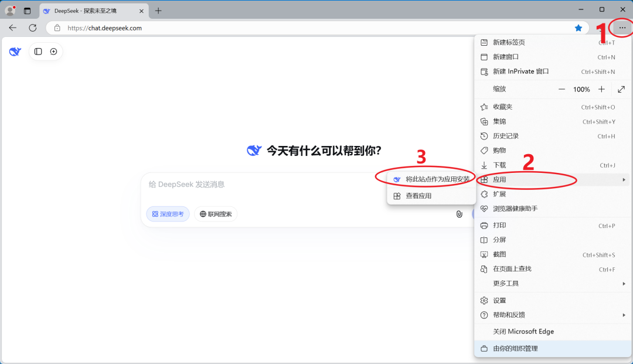
Task: Choose 将此站点作为应用安装
Action: pos(431,179)
